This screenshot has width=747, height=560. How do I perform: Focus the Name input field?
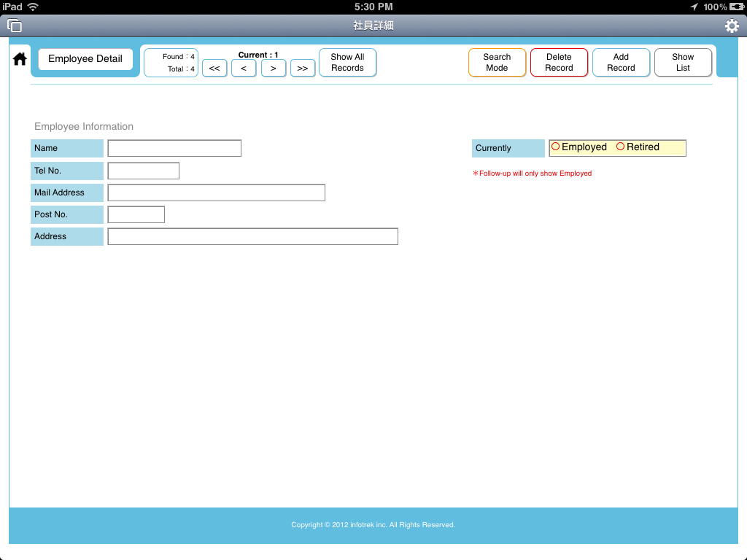tap(174, 149)
